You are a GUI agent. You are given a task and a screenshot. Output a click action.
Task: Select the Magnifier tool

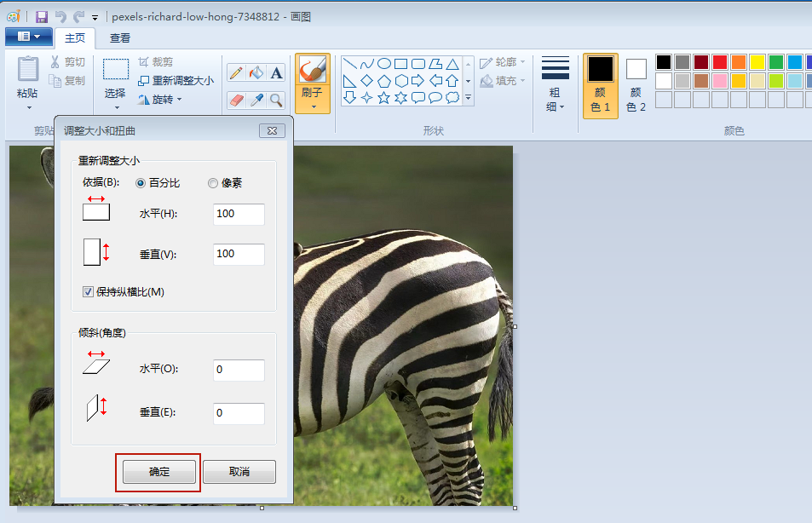coord(277,100)
